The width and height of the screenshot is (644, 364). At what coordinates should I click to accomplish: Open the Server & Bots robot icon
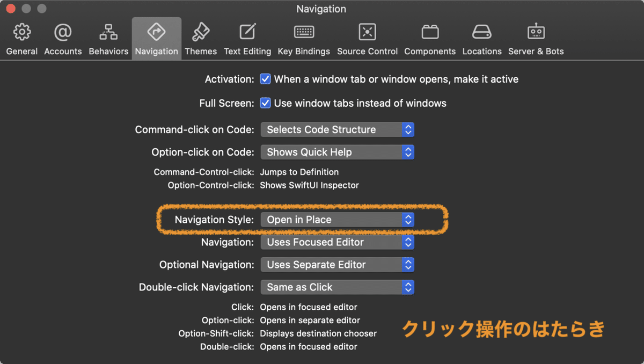click(x=536, y=32)
